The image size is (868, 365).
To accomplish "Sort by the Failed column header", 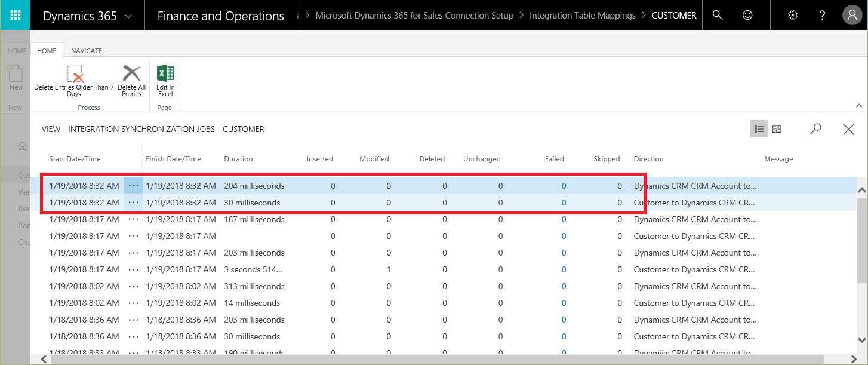I will [555, 159].
